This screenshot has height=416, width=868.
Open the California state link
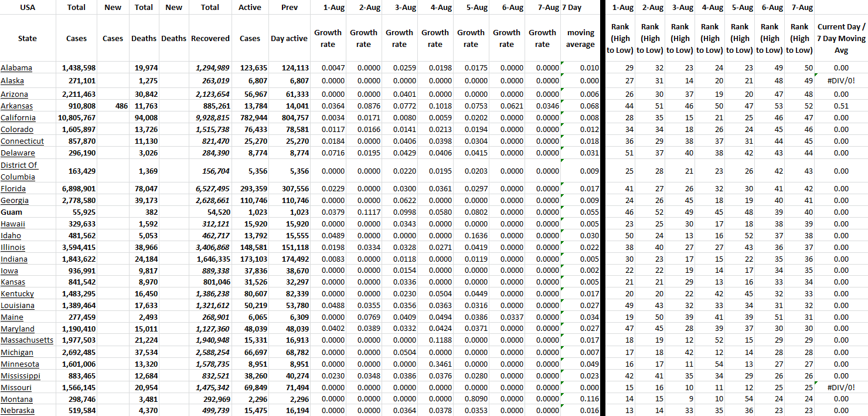click(18, 118)
